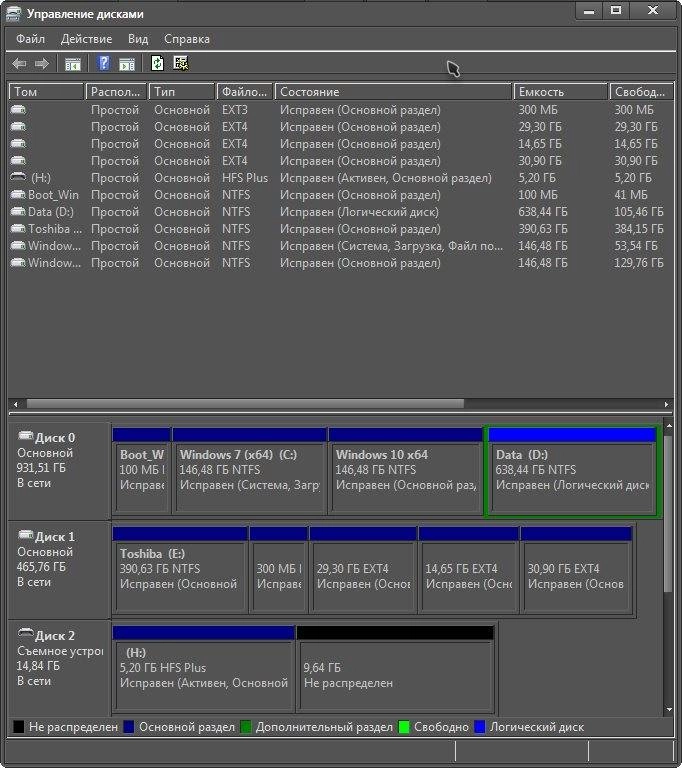Select Boot_W partition block on Disk 0

pos(142,471)
